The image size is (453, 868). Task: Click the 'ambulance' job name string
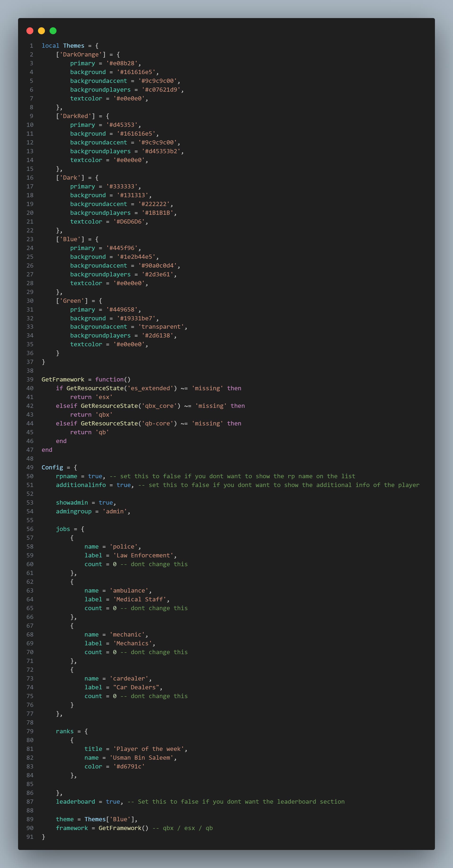click(x=129, y=591)
